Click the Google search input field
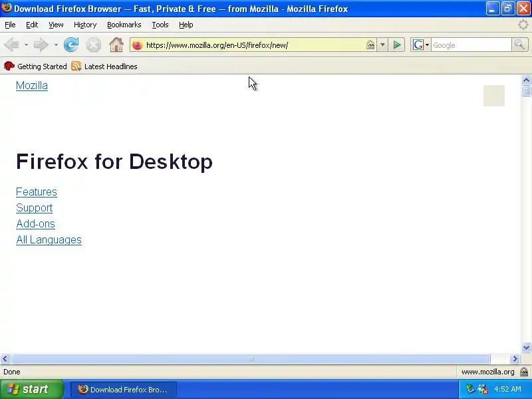This screenshot has height=399, width=532. pos(471,45)
